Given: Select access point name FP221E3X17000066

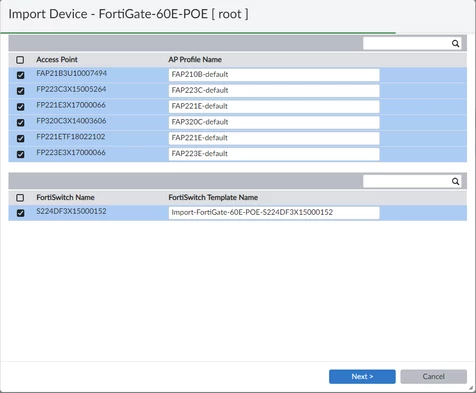Looking at the screenshot, I should [x=71, y=105].
